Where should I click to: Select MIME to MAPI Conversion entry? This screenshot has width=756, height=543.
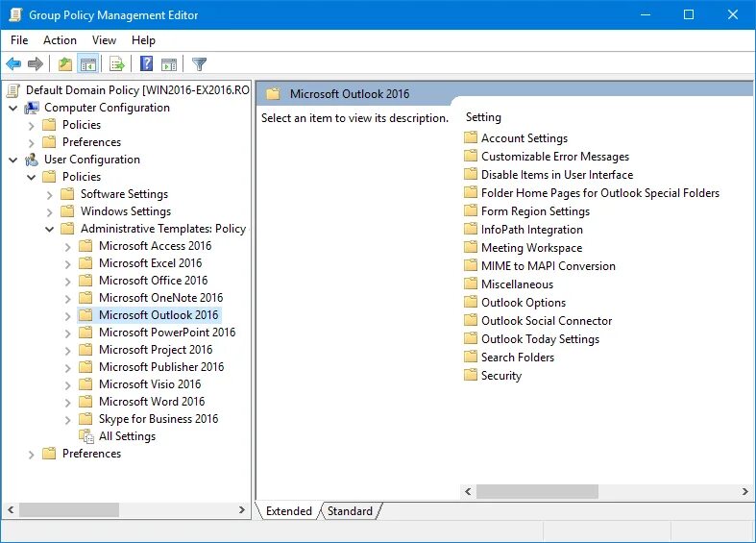coord(548,265)
